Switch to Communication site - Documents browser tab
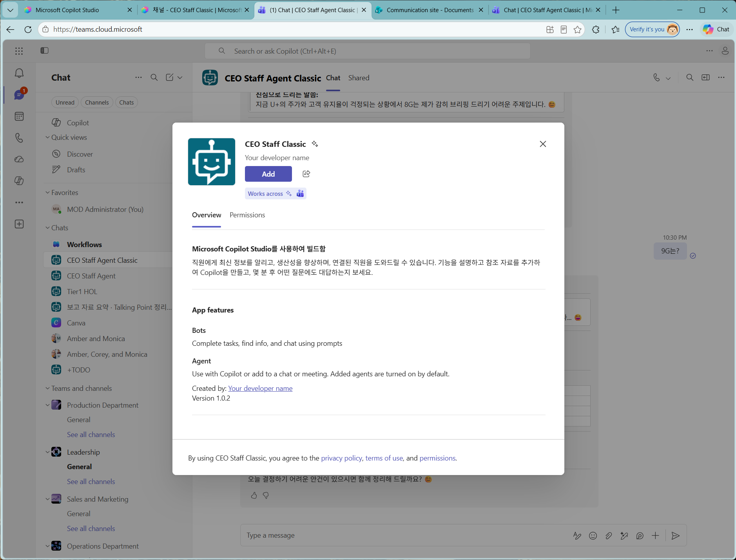The image size is (736, 560). point(430,10)
